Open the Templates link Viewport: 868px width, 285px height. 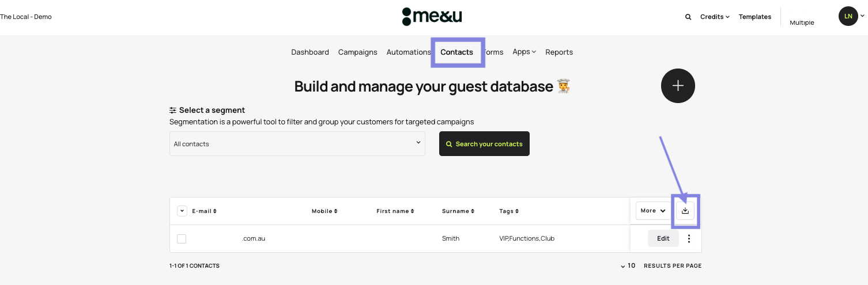point(754,17)
